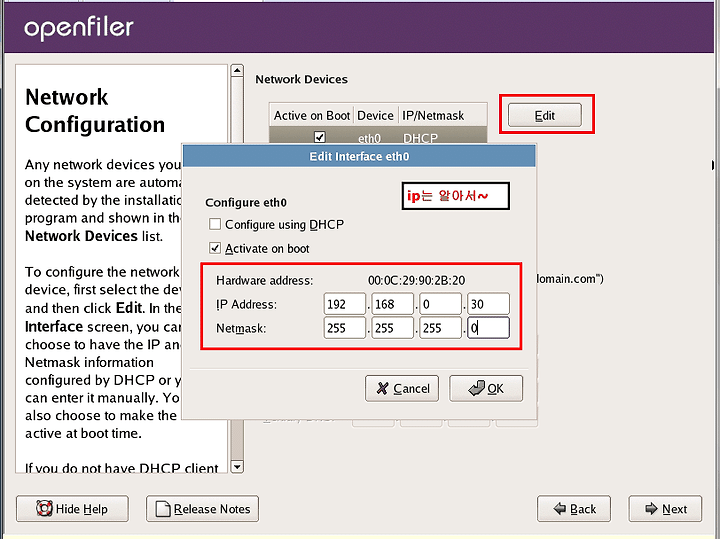Click the lifebuoy icon on Hide Help
This screenshot has height=539, width=720.
45,508
